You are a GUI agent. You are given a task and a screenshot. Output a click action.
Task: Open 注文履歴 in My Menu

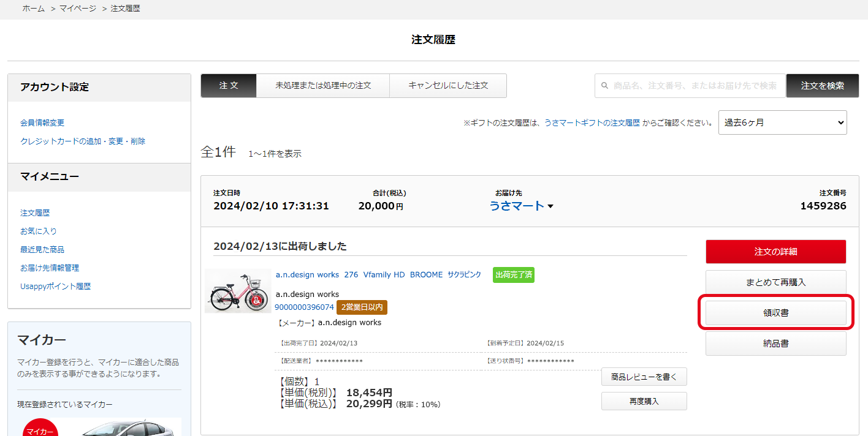pos(35,212)
